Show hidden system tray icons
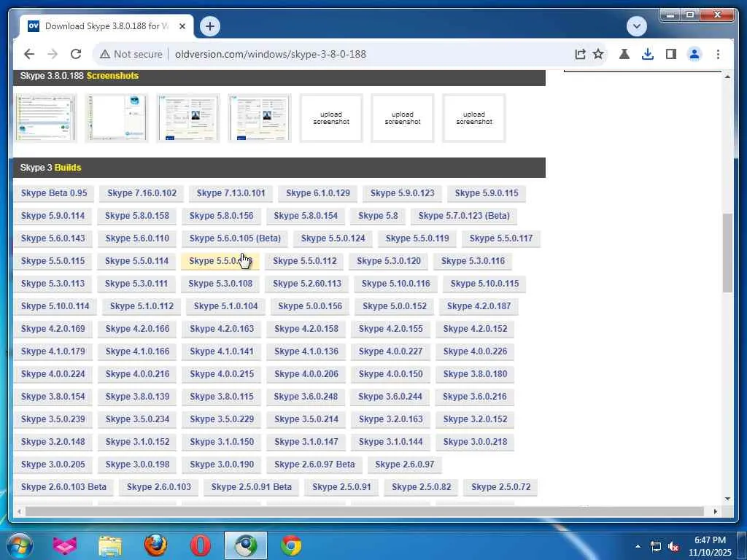747x560 pixels. 638,546
